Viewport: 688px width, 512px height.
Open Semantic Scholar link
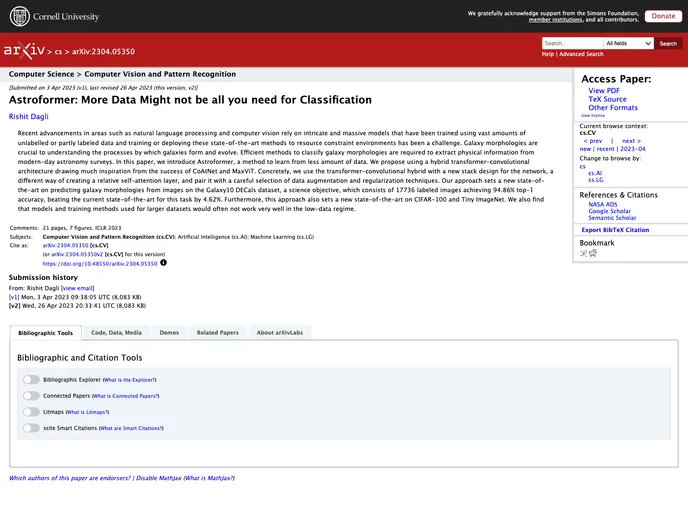click(x=612, y=218)
